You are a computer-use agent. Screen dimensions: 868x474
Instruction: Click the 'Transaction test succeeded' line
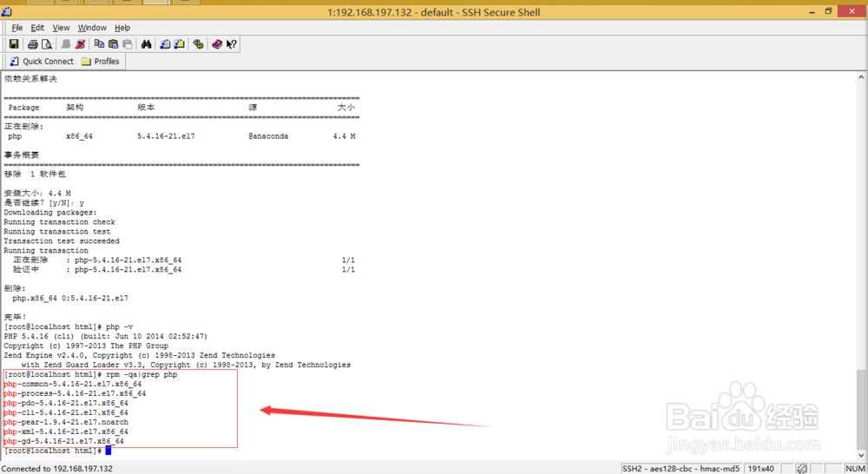pos(62,240)
